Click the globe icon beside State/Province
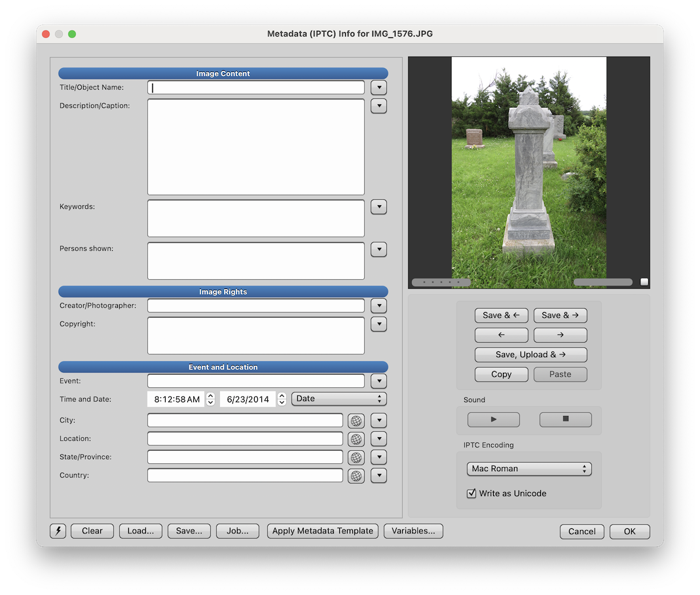 click(356, 457)
